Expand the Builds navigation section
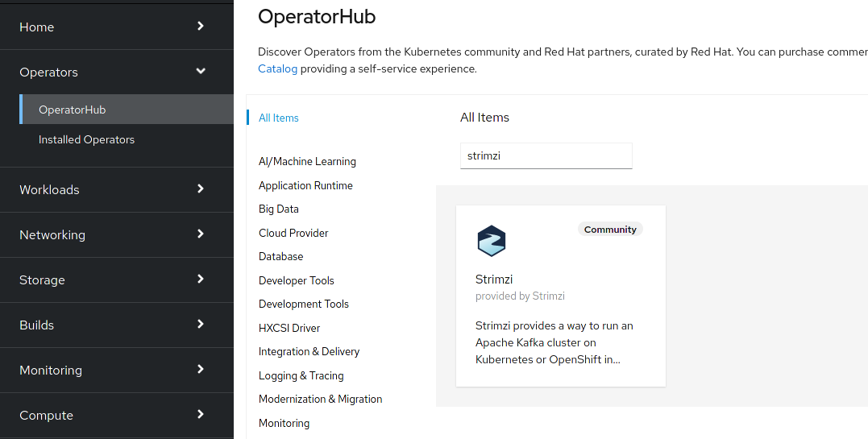The image size is (868, 439). click(x=117, y=325)
